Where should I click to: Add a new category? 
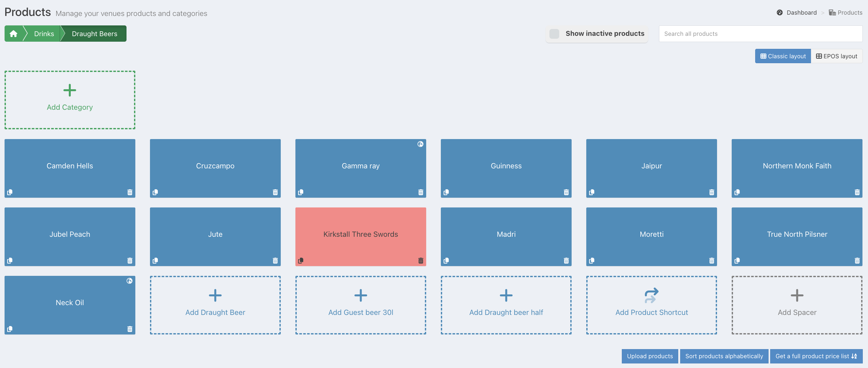pos(70,100)
